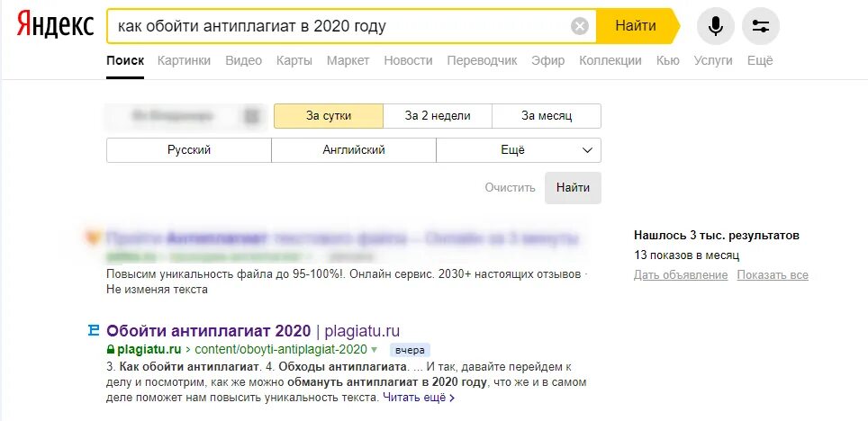Click the plagiatu.ru site favicon
Image resolution: width=868 pixels, height=421 pixels.
(94, 331)
